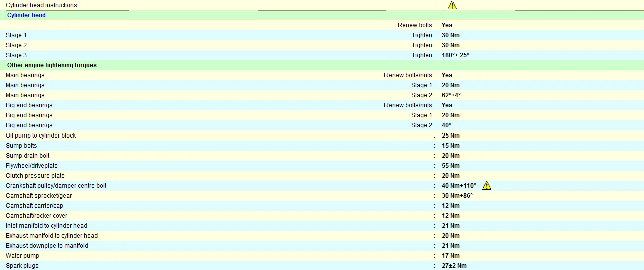
Task: Select the Other engine tightening torques header
Action: (x=52, y=65)
